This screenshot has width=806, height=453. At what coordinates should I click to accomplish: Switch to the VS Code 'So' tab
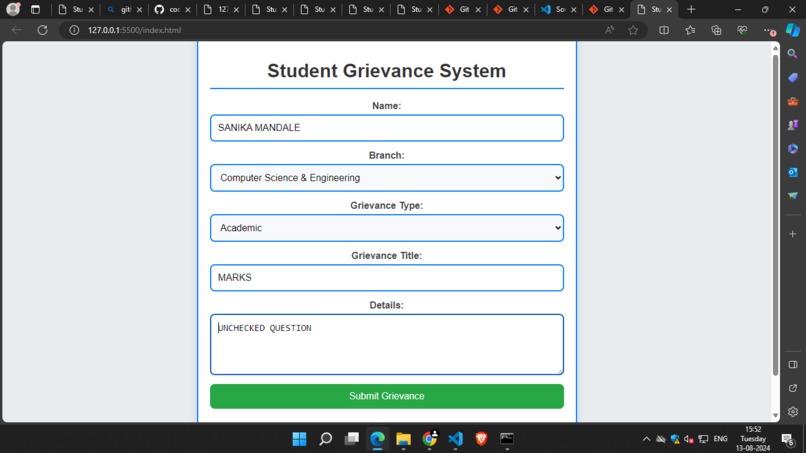pyautogui.click(x=558, y=9)
